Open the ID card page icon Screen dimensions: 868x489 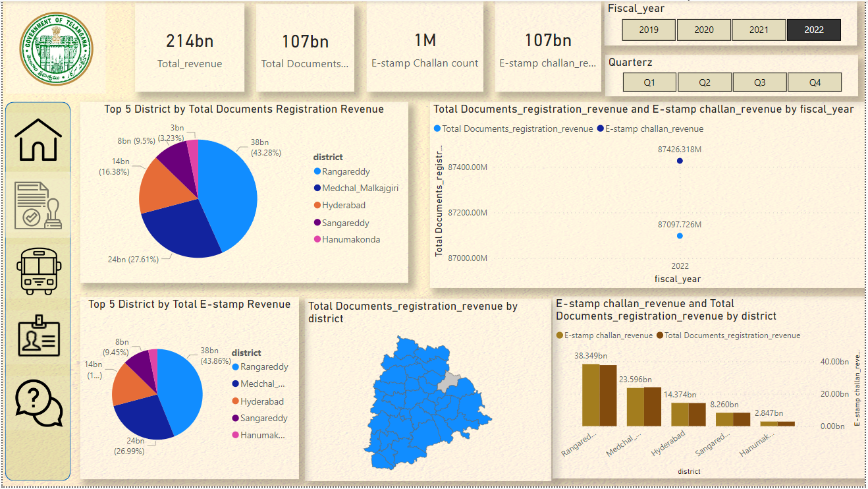[x=38, y=336]
